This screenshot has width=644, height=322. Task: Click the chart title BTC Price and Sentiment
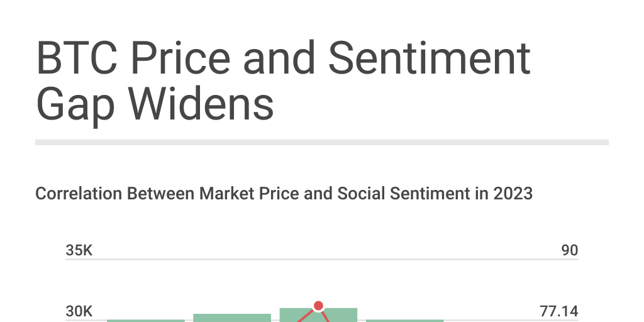284,58
